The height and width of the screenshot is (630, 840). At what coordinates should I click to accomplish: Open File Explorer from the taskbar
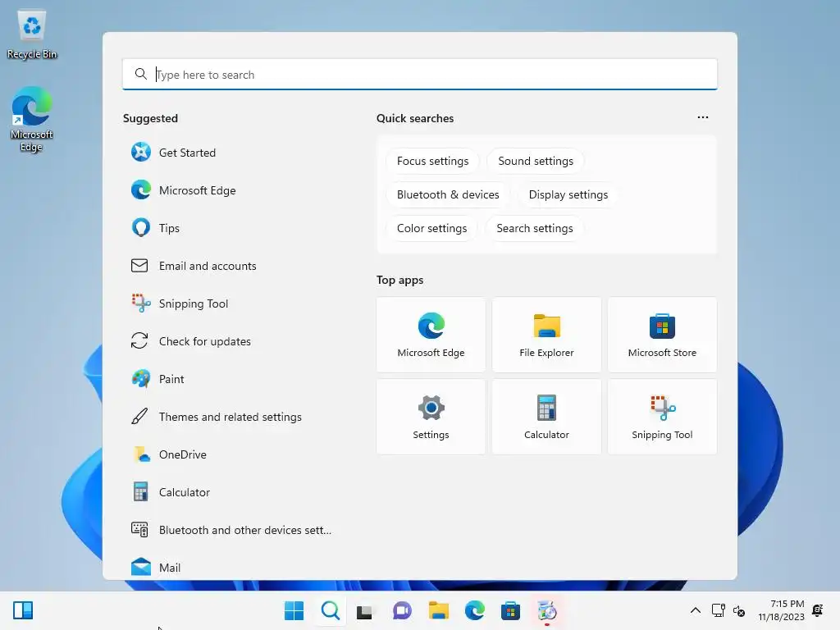(438, 610)
